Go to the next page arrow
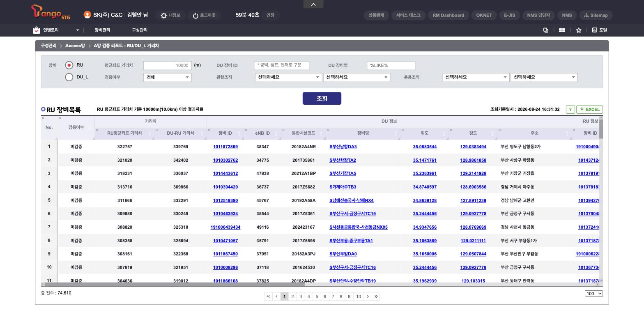The width and height of the screenshot is (644, 317). (368, 296)
